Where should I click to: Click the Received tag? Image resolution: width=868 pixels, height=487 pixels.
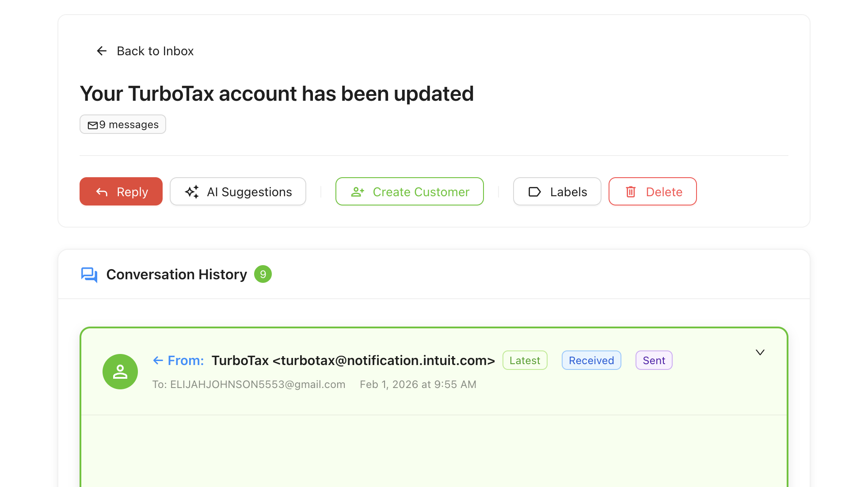click(x=591, y=361)
